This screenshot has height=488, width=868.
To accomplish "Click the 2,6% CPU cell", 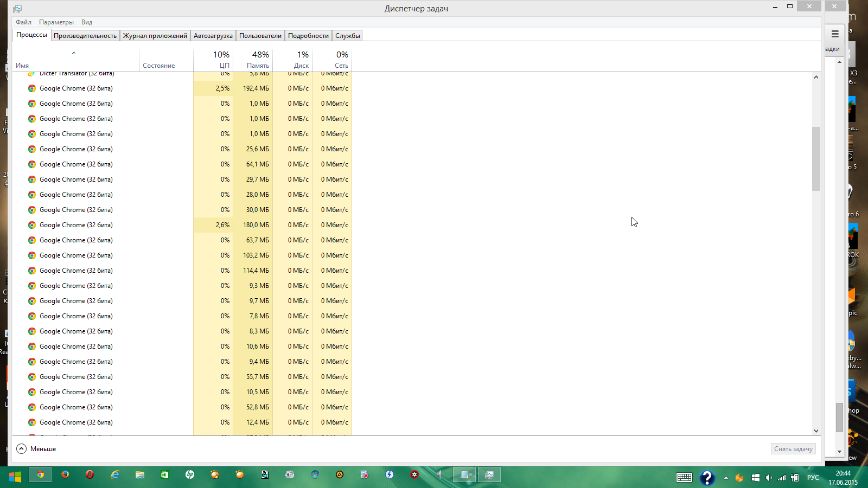I will tap(213, 225).
